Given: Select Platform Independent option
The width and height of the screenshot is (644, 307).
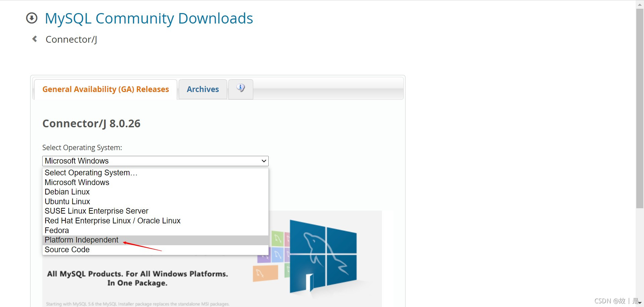Looking at the screenshot, I should pos(155,240).
